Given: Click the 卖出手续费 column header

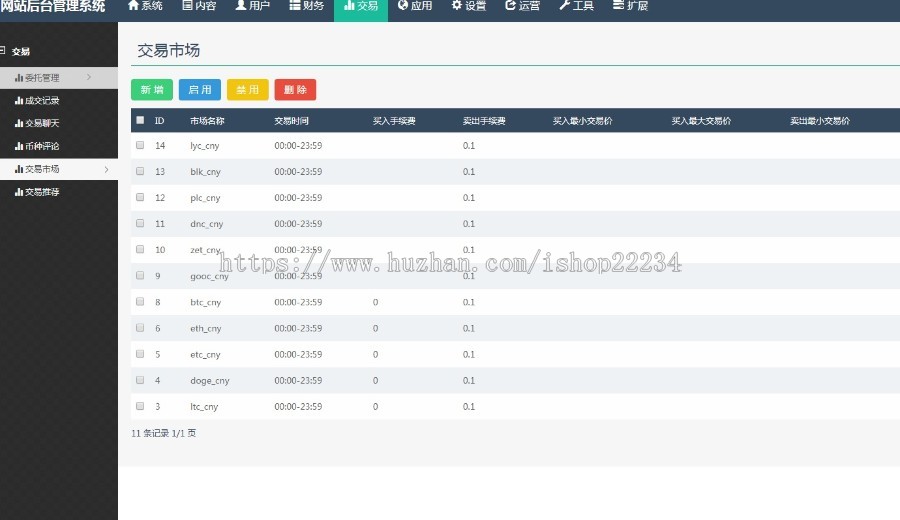Looking at the screenshot, I should tap(484, 121).
